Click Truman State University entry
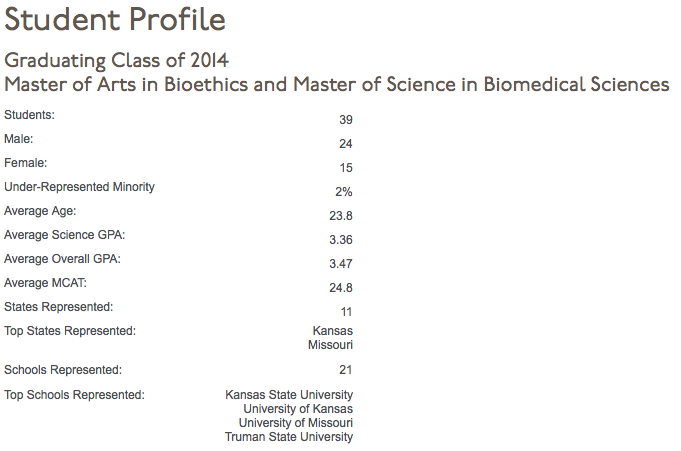Viewport: 681px width, 451px height. (x=288, y=437)
